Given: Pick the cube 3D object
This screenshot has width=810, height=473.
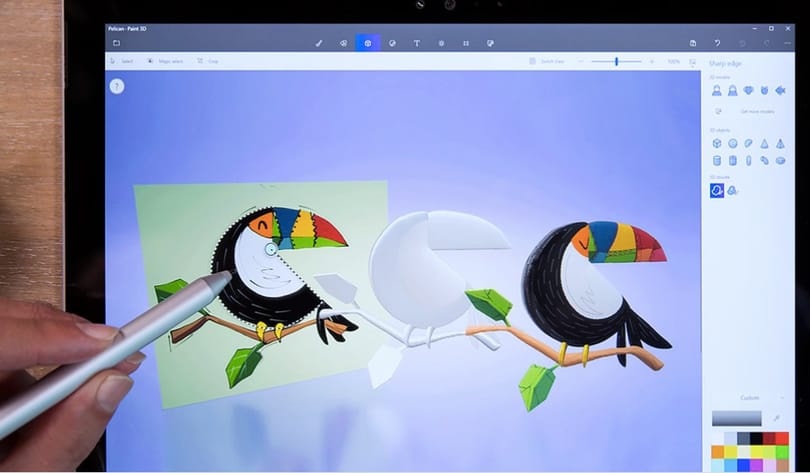Looking at the screenshot, I should (716, 144).
